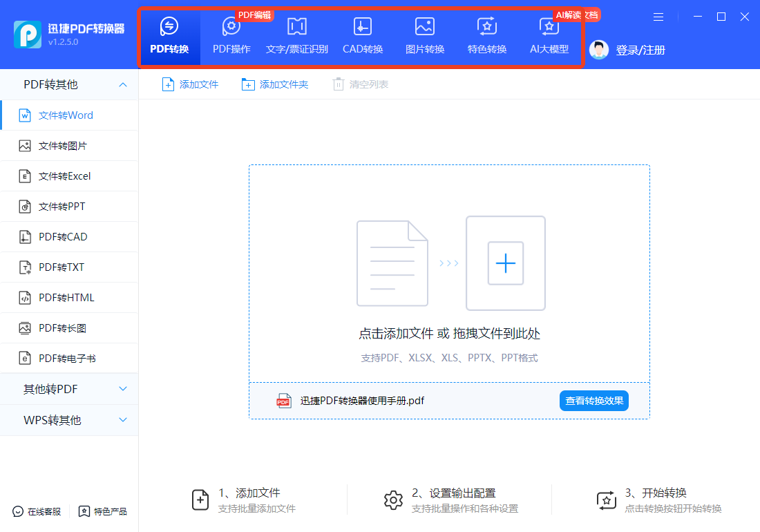
Task: Open 特色产品 link text
Action: click(x=110, y=511)
